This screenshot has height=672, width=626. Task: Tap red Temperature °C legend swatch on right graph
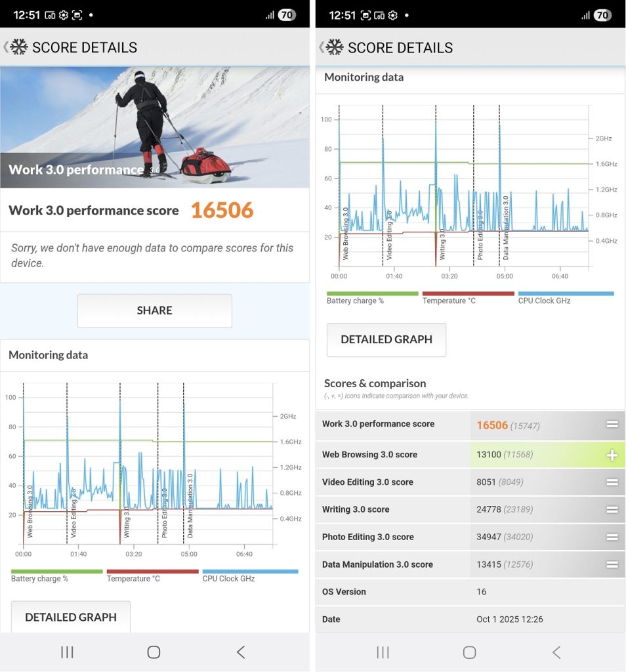pos(467,294)
